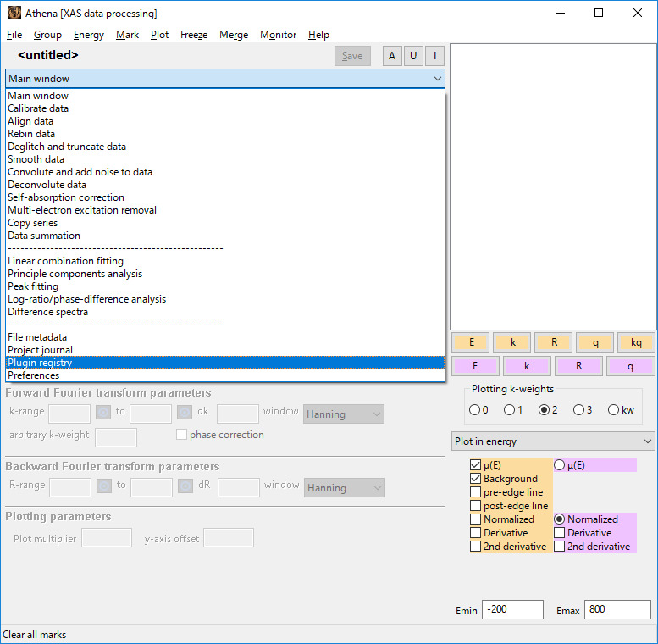
Task: Select k-weight 0 radio button
Action: click(478, 410)
